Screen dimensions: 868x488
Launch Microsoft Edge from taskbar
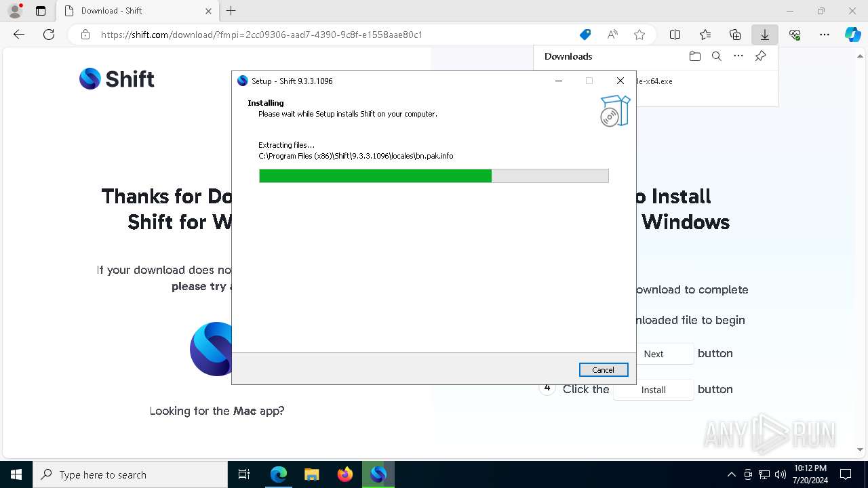point(279,474)
